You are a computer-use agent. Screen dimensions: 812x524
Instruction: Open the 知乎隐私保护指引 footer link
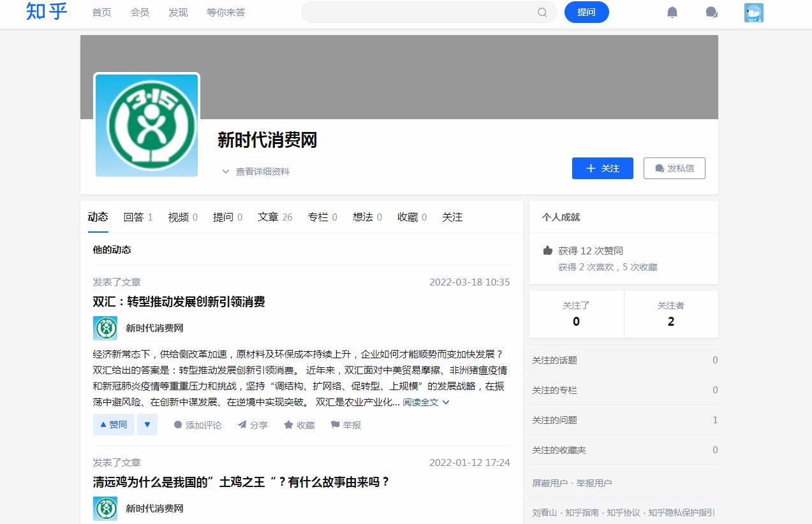[681, 513]
